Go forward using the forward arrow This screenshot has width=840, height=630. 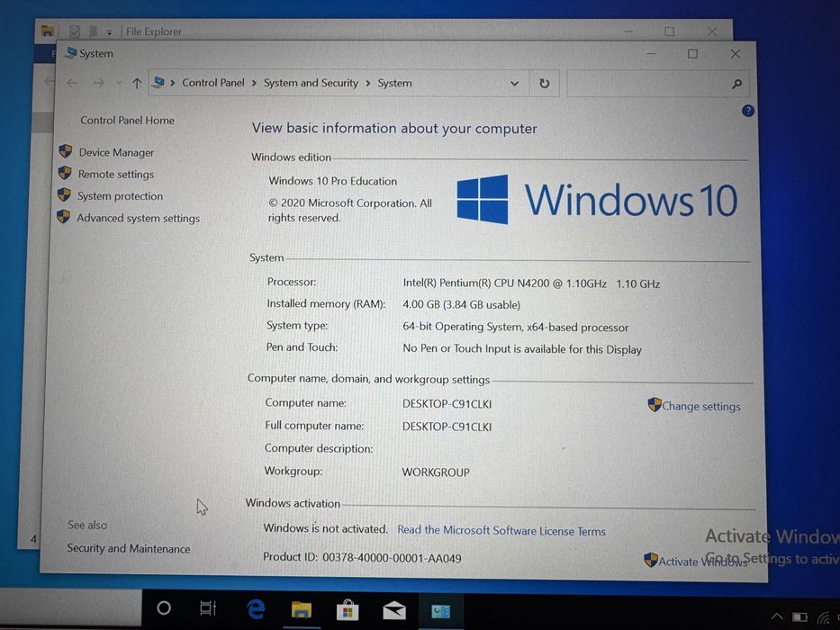[x=98, y=83]
